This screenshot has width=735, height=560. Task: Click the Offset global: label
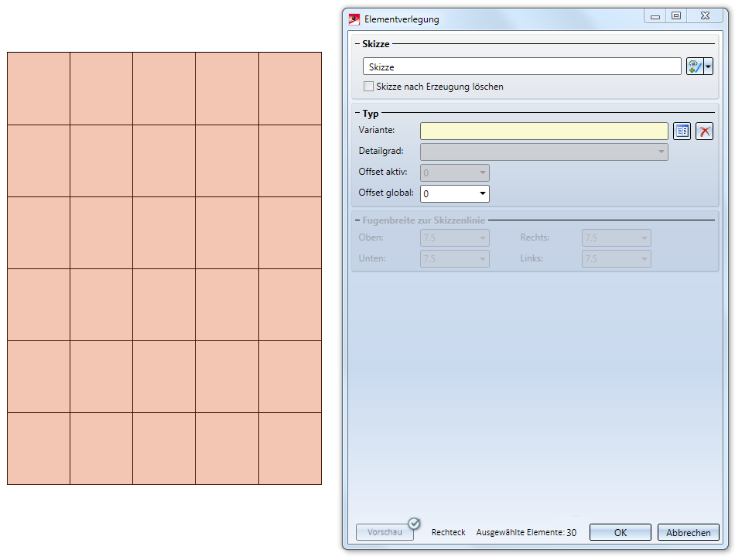coord(386,193)
